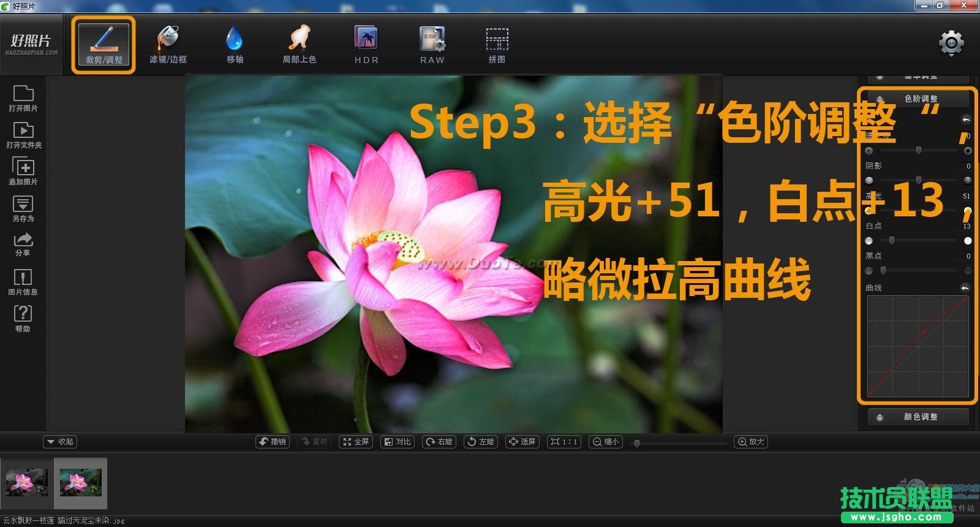Click the 打开图片 open image icon
This screenshot has height=527, width=980.
[x=23, y=98]
